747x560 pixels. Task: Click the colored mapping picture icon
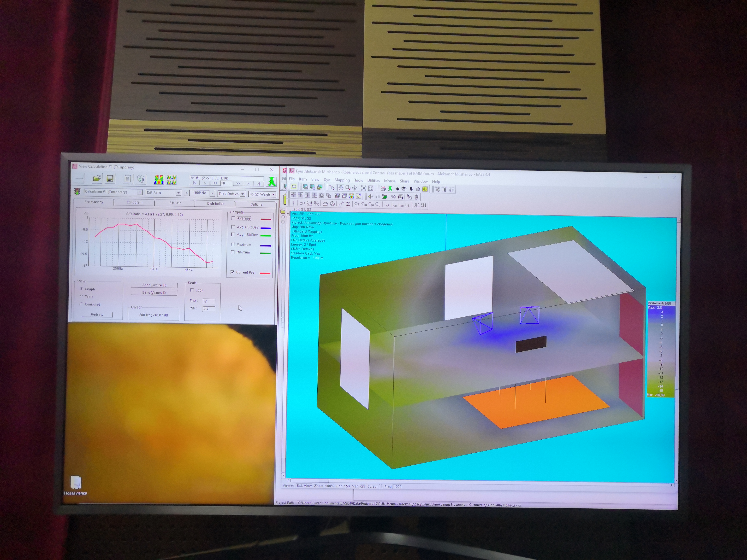click(159, 180)
